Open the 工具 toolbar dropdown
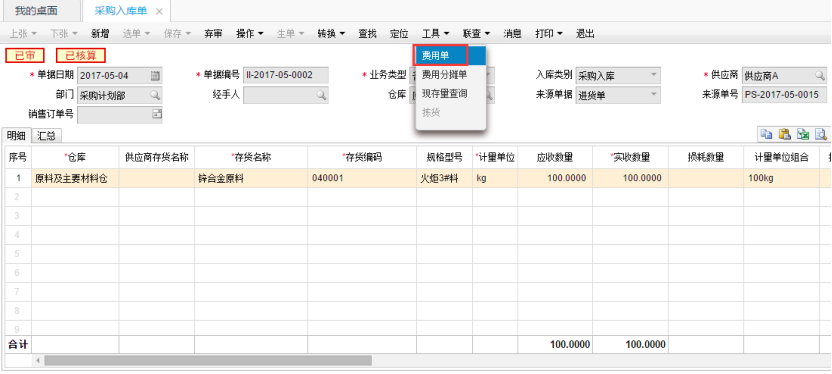 tap(436, 34)
